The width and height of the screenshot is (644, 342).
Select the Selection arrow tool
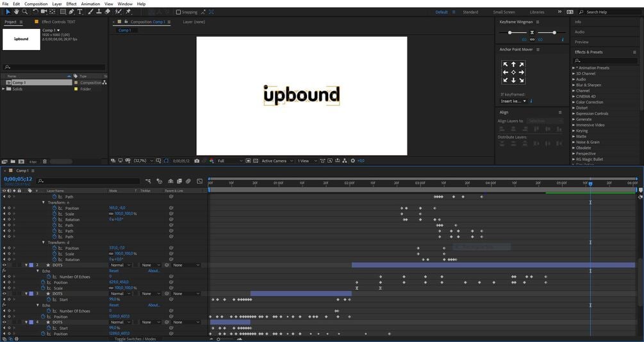[x=8, y=12]
